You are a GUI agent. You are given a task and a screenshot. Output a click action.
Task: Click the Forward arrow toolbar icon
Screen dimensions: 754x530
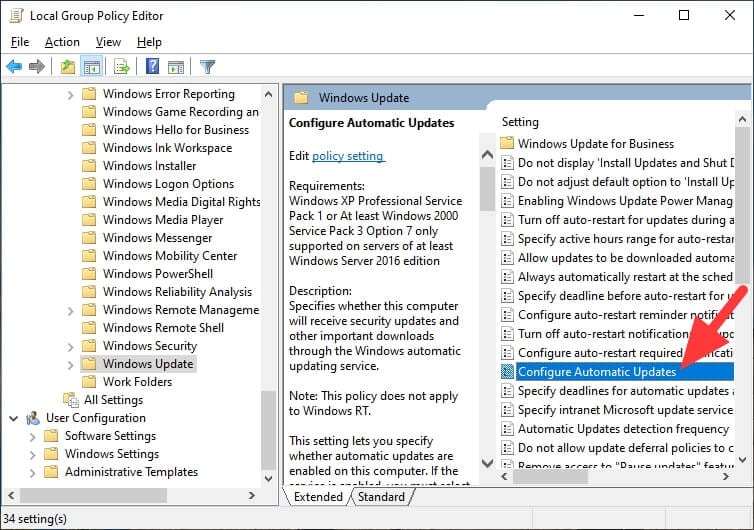click(37, 66)
